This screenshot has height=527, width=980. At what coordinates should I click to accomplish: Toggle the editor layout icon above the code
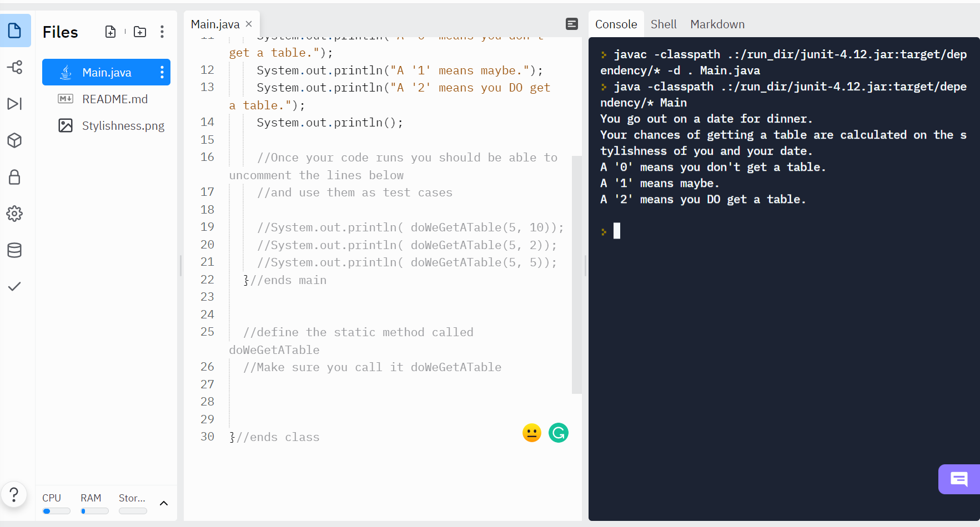(572, 24)
